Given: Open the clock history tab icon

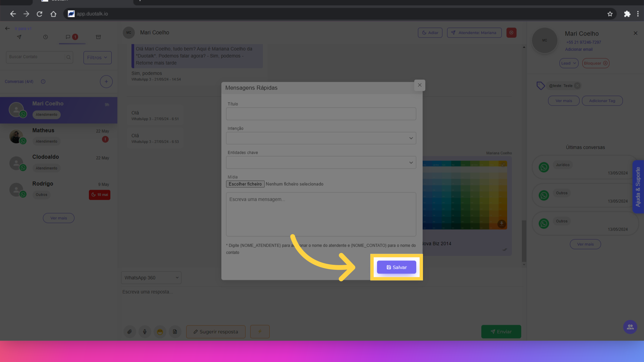Looking at the screenshot, I should (x=46, y=37).
